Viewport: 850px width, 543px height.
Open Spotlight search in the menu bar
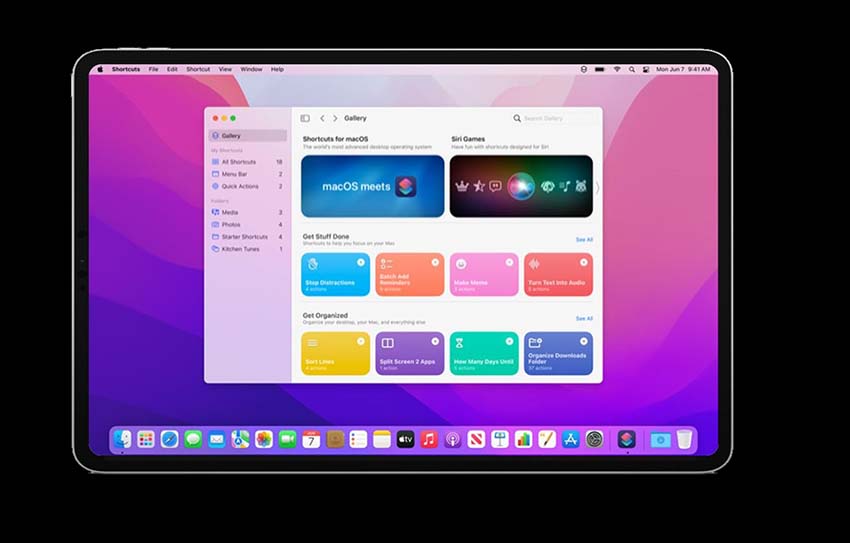click(632, 69)
